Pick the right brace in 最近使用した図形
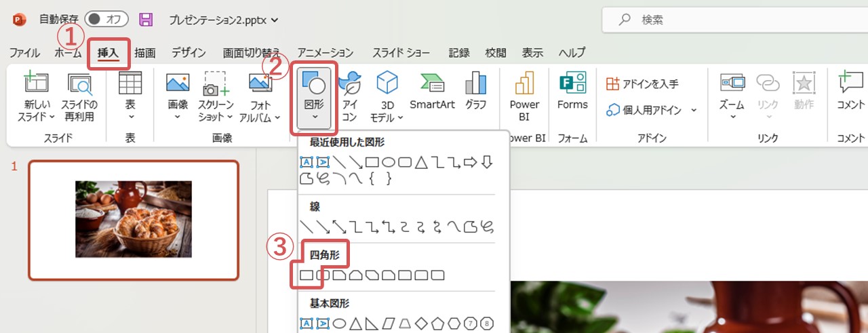The width and height of the screenshot is (868, 333). pyautogui.click(x=388, y=179)
